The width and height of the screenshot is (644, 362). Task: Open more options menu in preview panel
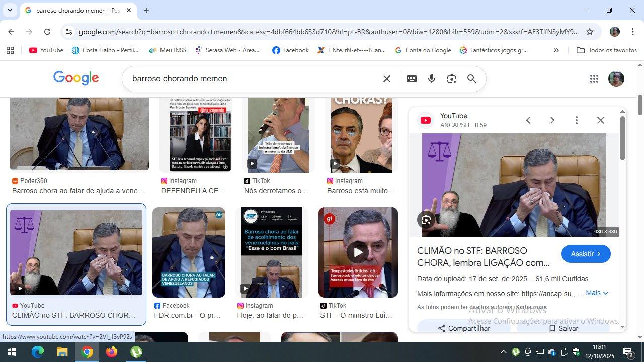pos(576,120)
